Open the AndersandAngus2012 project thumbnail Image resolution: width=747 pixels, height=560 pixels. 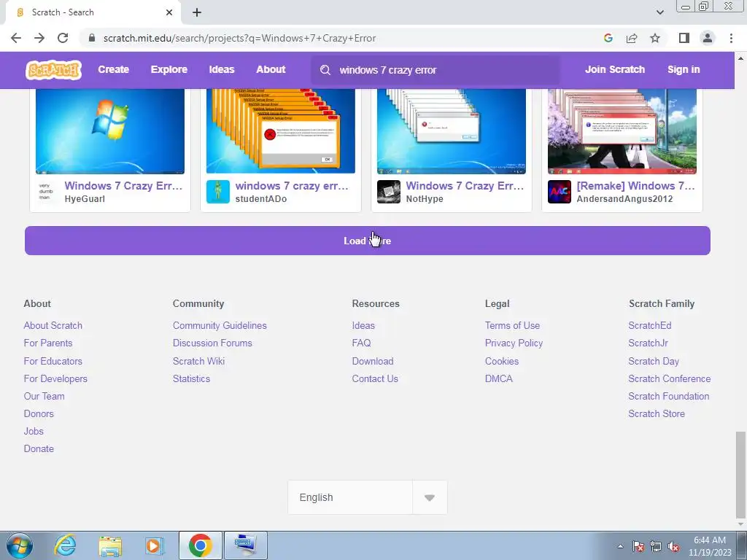click(622, 131)
